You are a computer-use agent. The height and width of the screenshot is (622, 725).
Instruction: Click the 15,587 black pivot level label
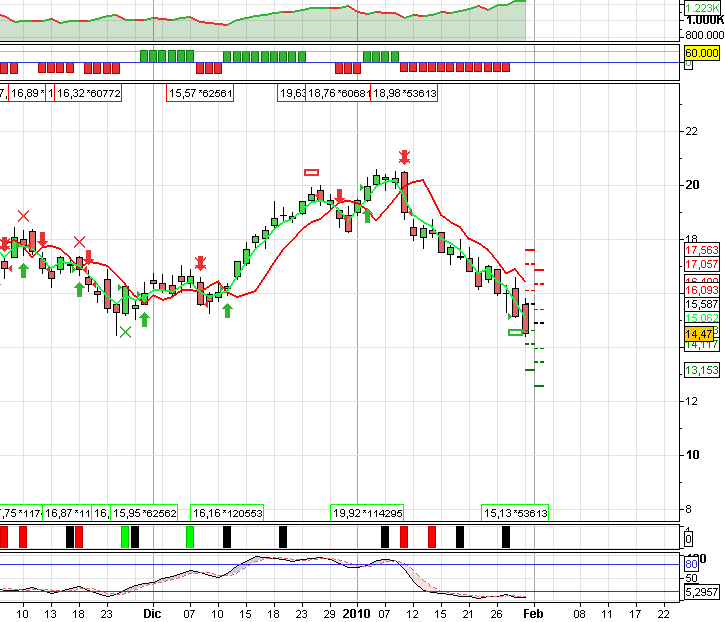click(701, 304)
